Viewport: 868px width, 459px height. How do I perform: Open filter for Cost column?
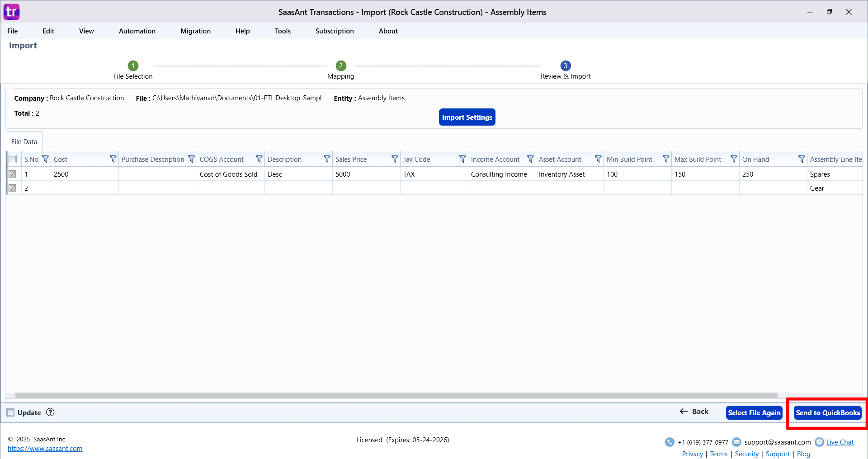tap(113, 159)
